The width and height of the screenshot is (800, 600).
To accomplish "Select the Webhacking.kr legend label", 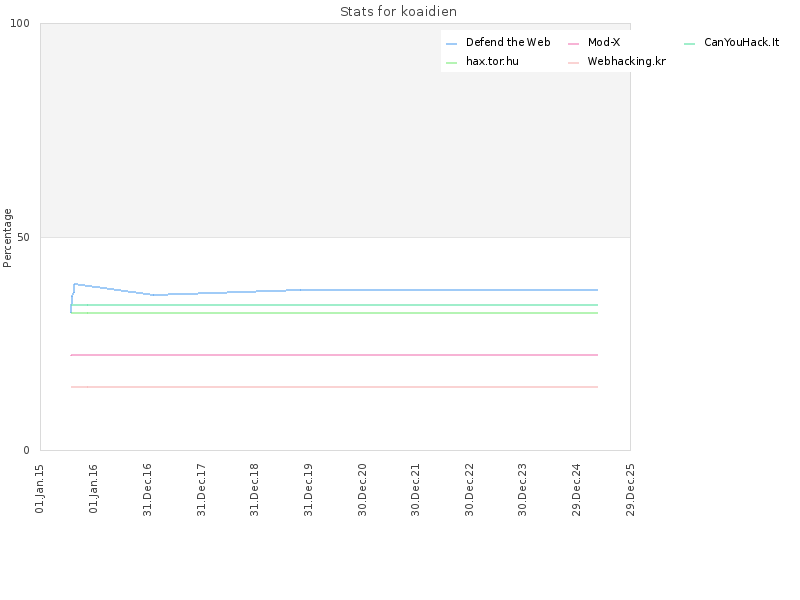I will (627, 61).
